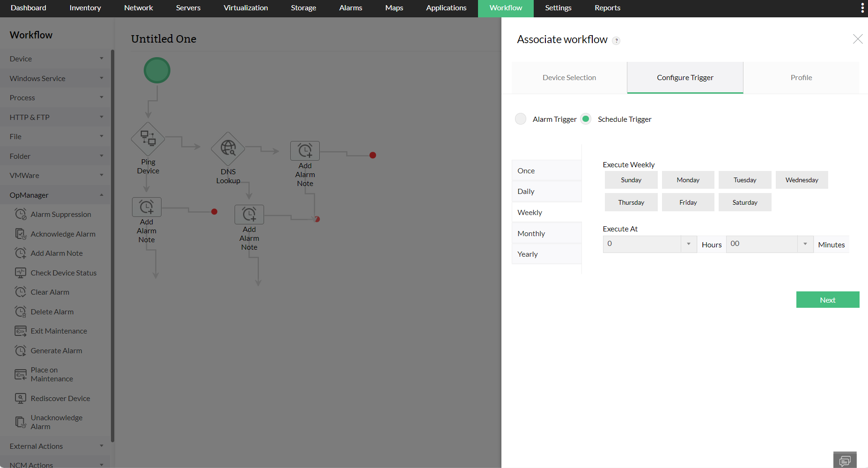Expand the Folder category
868x468 pixels.
[55, 156]
